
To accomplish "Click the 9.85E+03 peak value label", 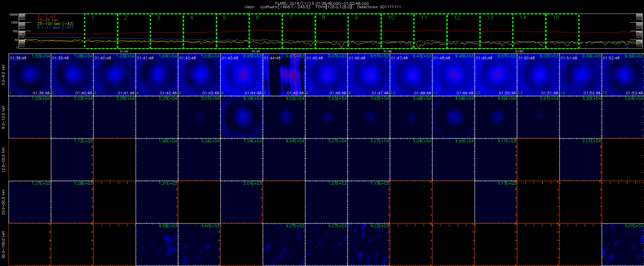I will tap(253, 56).
